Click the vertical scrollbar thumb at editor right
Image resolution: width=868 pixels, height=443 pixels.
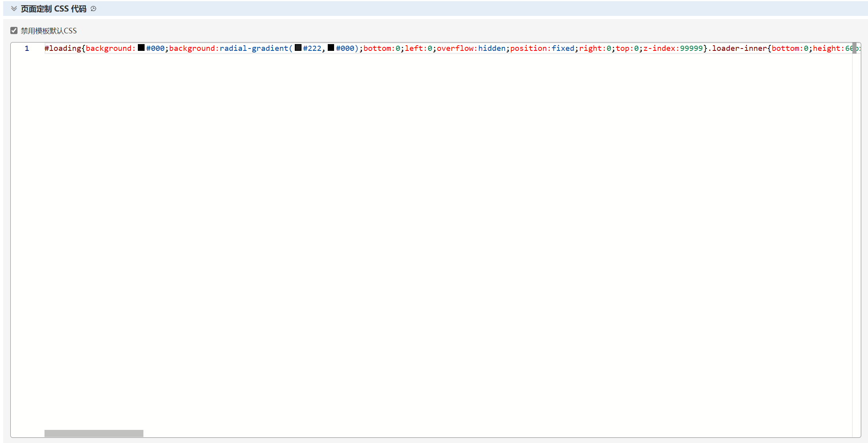[x=854, y=48]
